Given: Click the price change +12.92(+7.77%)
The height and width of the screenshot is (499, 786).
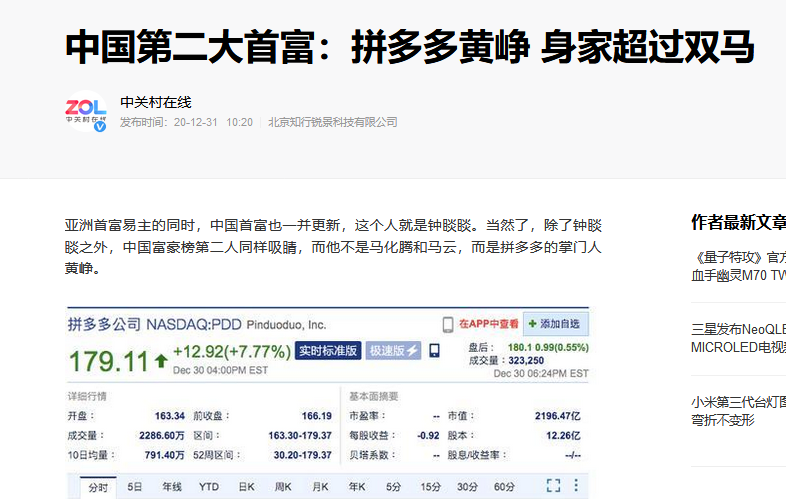Looking at the screenshot, I should 232,352.
